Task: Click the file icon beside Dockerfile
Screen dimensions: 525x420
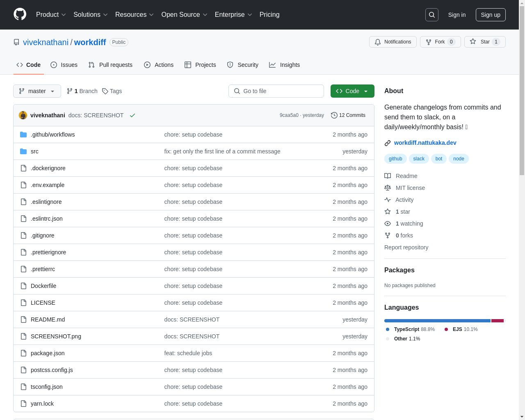Action: [23, 286]
